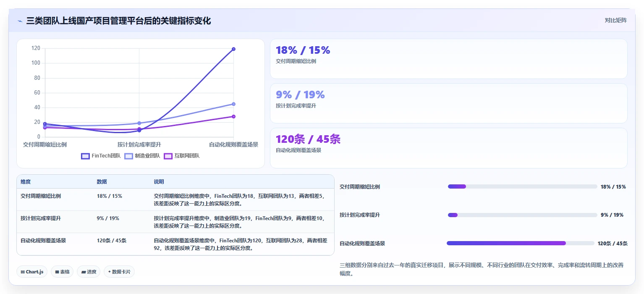Click the Chart.js chip
Viewport: 644px width, 294px height.
tap(32, 272)
